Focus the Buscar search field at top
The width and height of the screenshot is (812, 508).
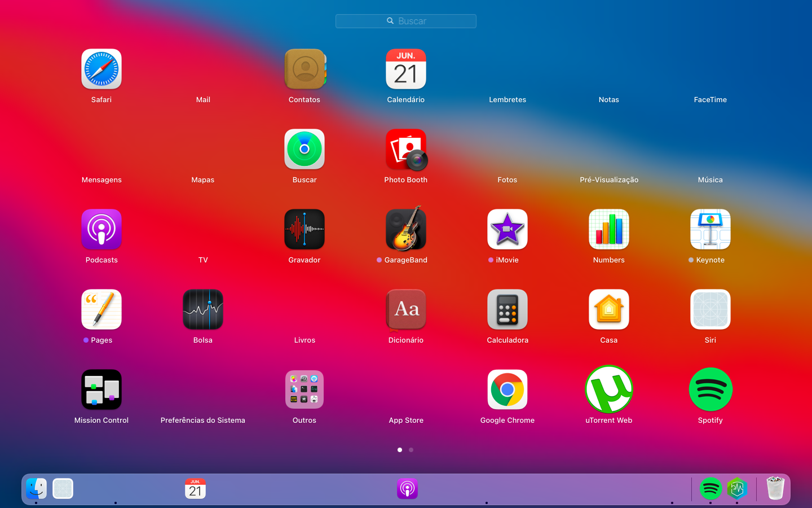coord(406,21)
